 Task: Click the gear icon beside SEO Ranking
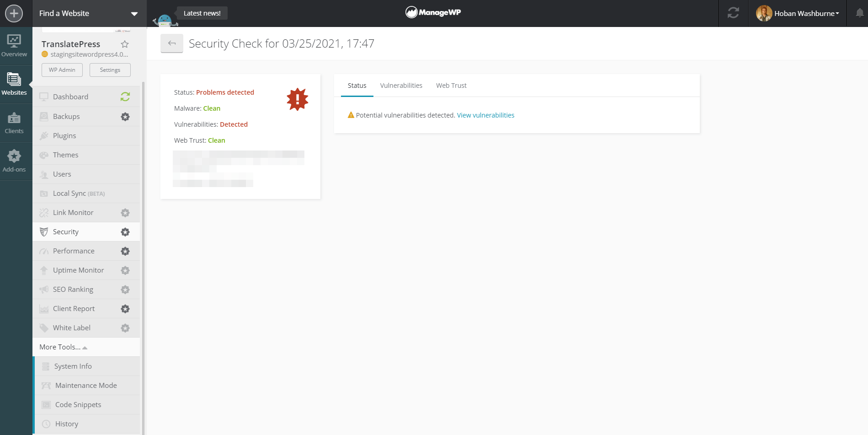tap(125, 290)
